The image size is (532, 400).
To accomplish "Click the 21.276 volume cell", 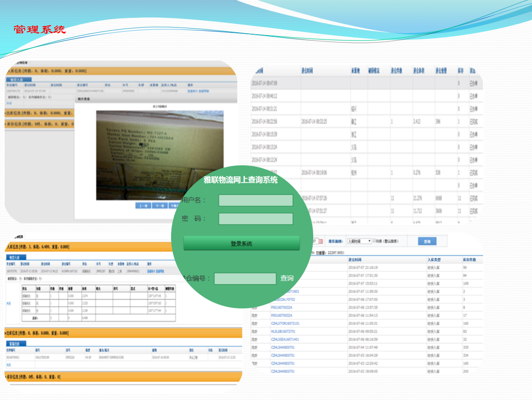I will [x=418, y=198].
